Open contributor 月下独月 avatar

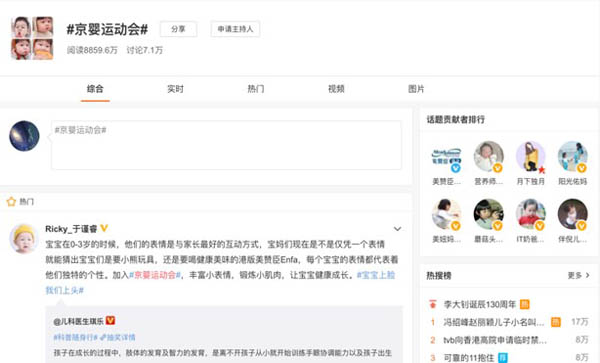click(x=530, y=156)
